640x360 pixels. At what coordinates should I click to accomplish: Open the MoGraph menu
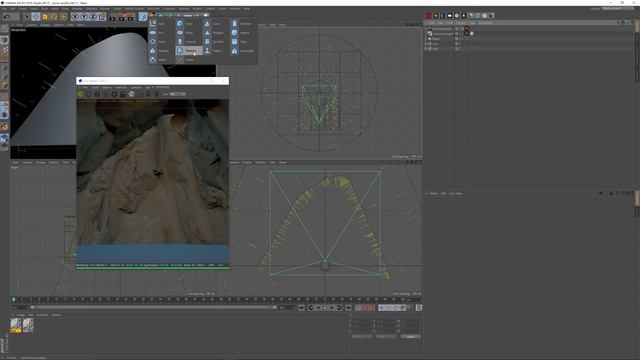click(153, 9)
